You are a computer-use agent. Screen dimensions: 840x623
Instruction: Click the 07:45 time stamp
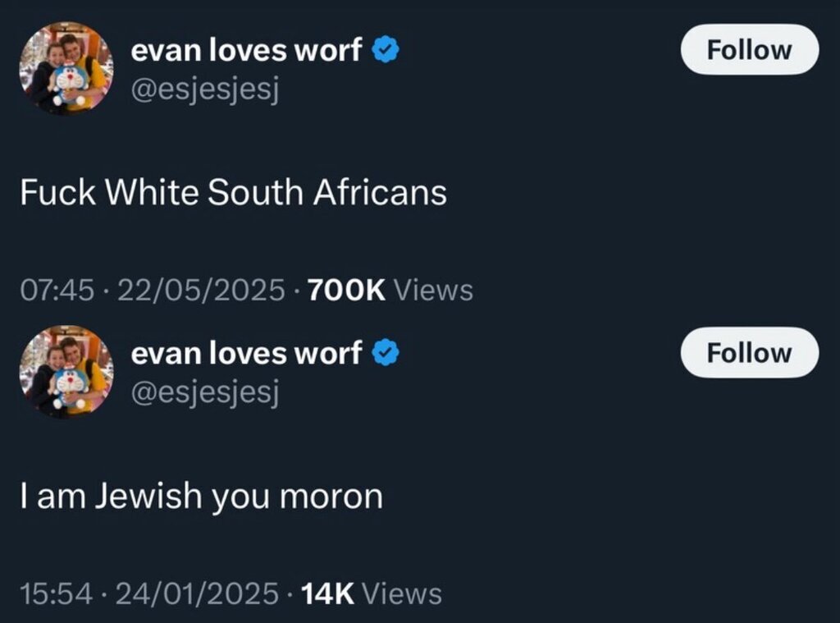[x=57, y=291]
